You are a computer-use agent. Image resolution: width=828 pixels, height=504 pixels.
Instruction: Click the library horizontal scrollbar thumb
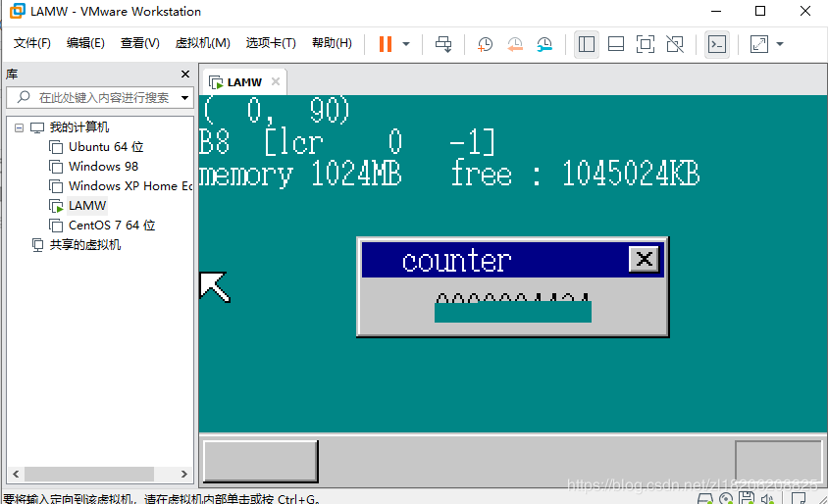click(x=88, y=474)
